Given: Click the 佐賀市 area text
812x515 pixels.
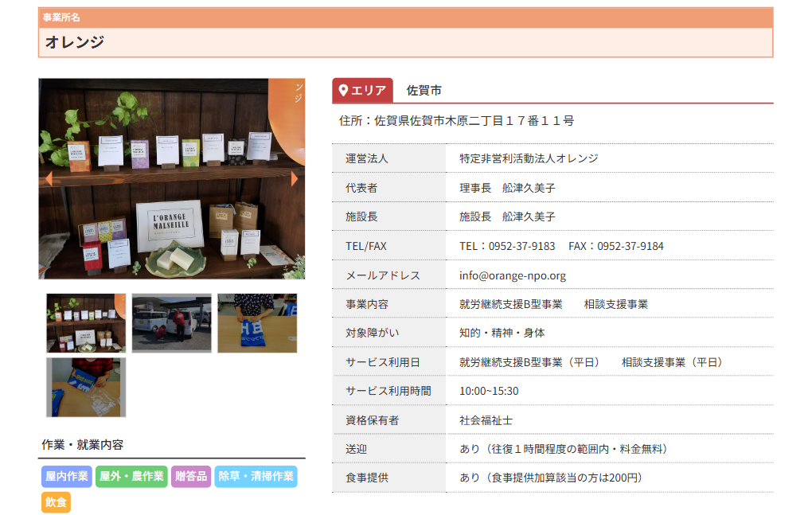Looking at the screenshot, I should click(x=424, y=91).
